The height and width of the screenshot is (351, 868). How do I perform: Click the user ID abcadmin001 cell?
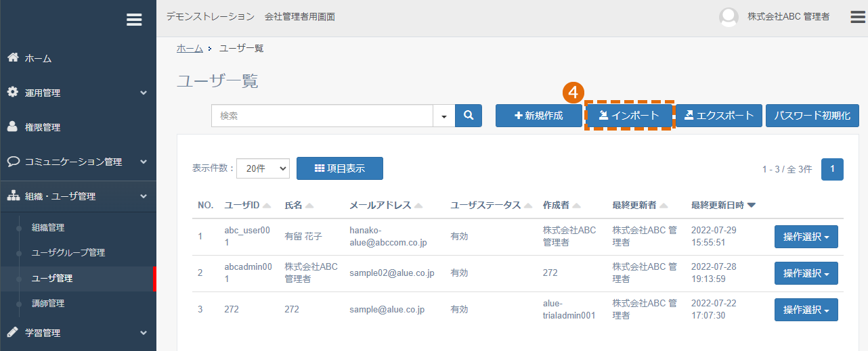(x=248, y=273)
